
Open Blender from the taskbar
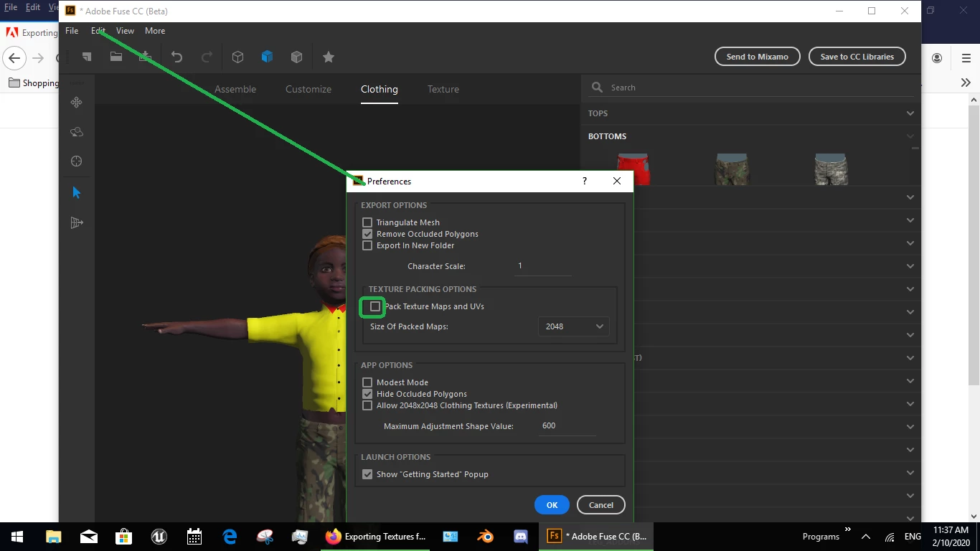point(486,536)
